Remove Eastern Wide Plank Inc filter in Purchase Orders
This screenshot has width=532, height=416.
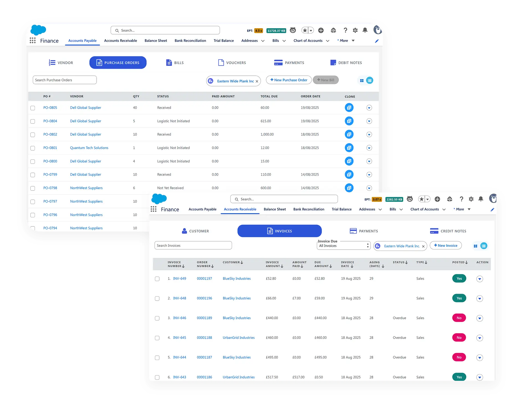(x=257, y=81)
